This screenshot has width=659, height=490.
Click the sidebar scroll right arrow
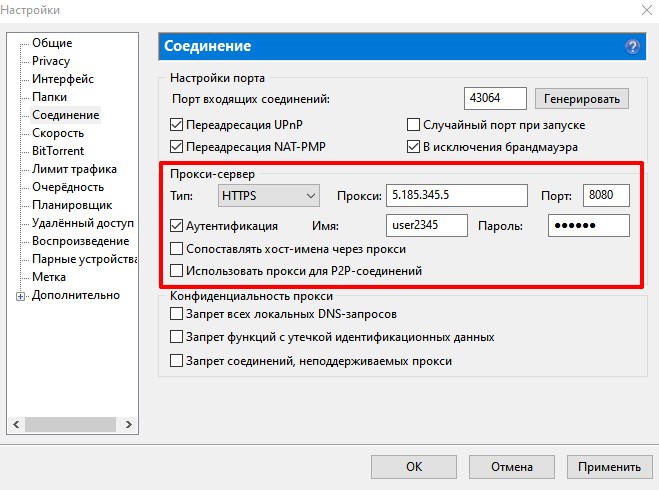point(129,424)
